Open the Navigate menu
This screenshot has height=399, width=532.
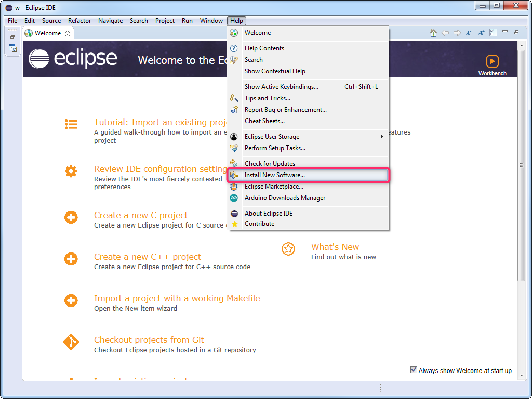pyautogui.click(x=110, y=21)
